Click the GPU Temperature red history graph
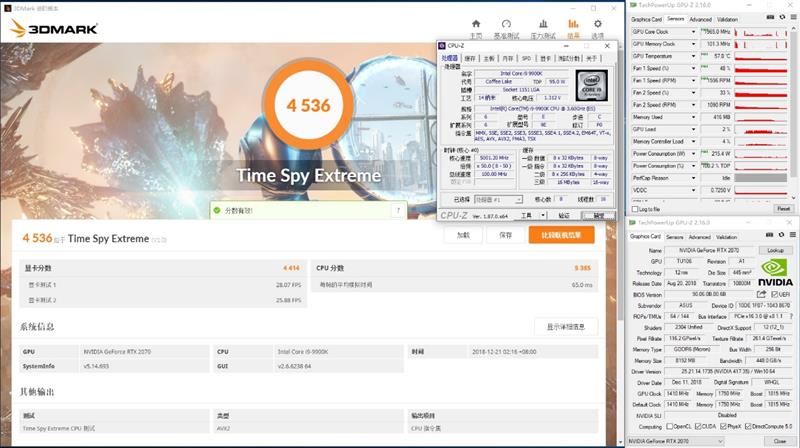This screenshot has height=448, width=800. point(761,56)
